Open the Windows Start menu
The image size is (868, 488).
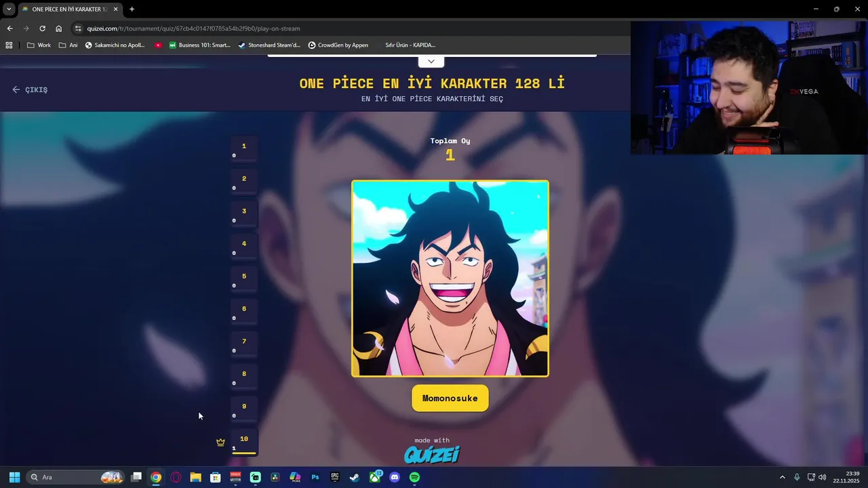coord(14,477)
